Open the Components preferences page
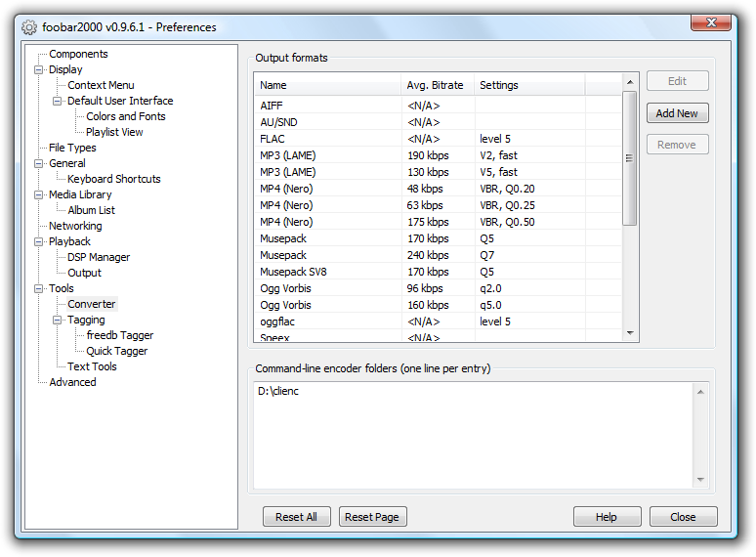Screen dimensions: 756x557 (78, 55)
